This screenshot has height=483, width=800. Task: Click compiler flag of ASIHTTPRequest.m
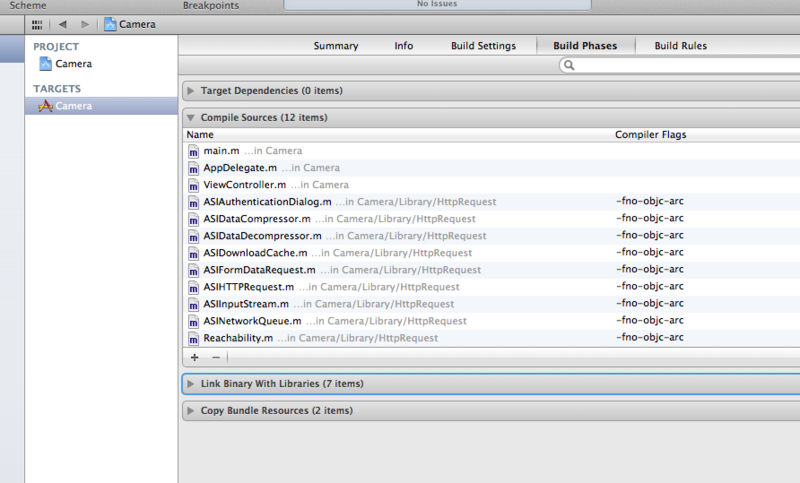click(649, 286)
